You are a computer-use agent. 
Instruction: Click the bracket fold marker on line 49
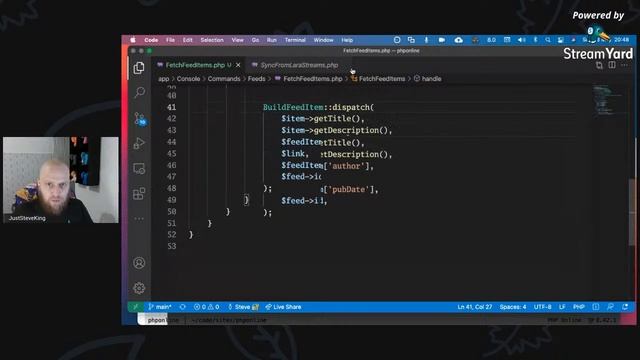(x=246, y=200)
